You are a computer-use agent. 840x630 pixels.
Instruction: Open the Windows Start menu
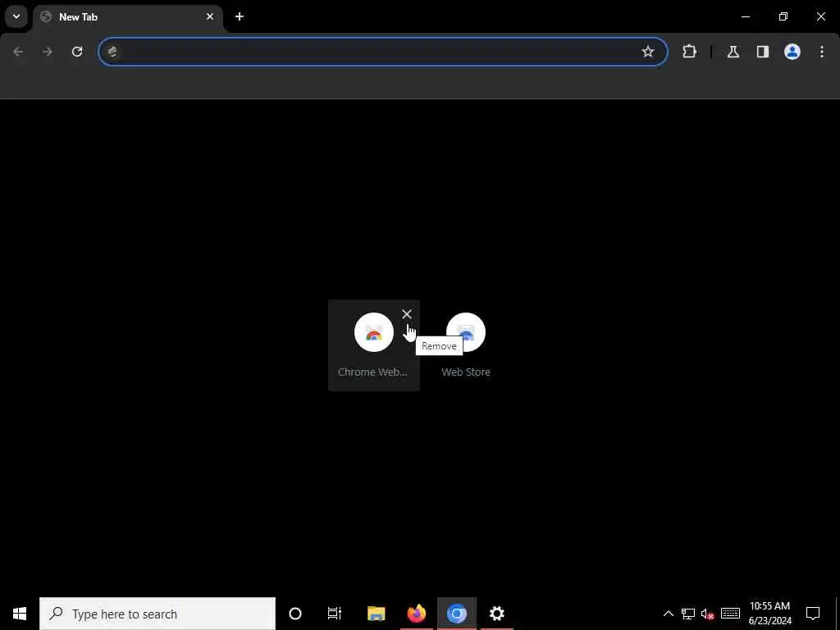(x=20, y=614)
